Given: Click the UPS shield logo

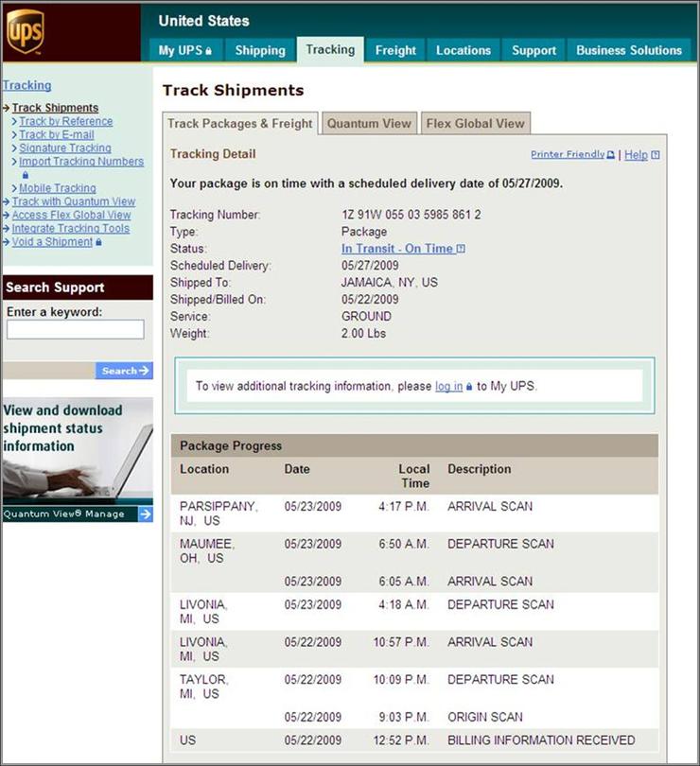Looking at the screenshot, I should (x=26, y=32).
